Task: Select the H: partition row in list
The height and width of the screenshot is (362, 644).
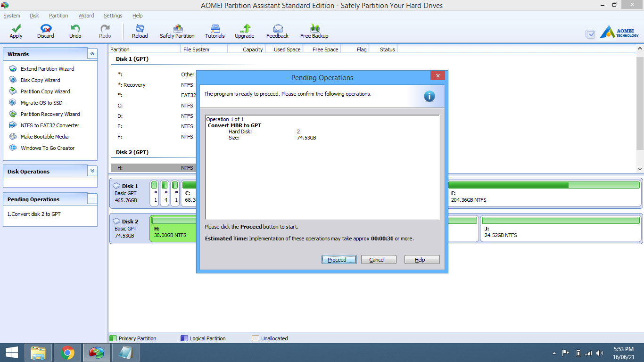Action: tap(153, 168)
